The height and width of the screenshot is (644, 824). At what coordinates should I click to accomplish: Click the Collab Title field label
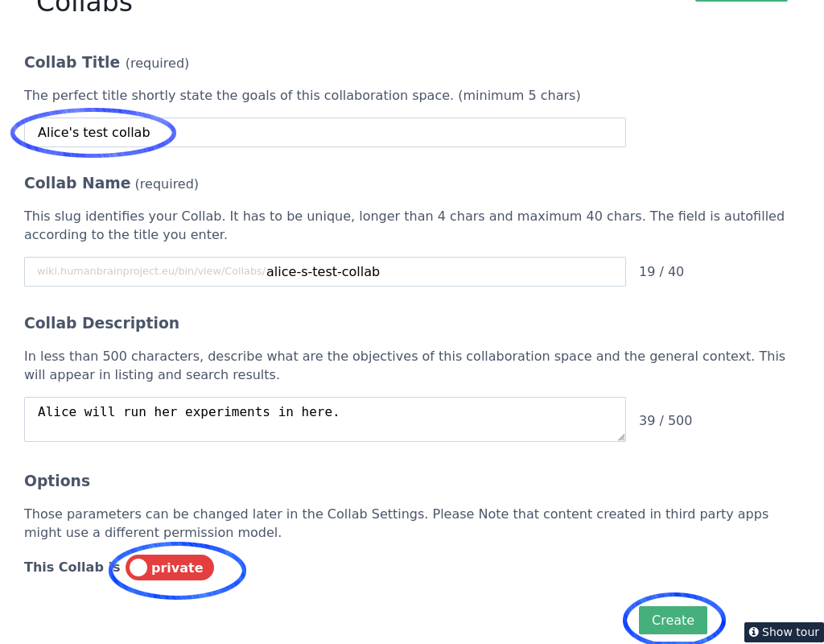[72, 62]
